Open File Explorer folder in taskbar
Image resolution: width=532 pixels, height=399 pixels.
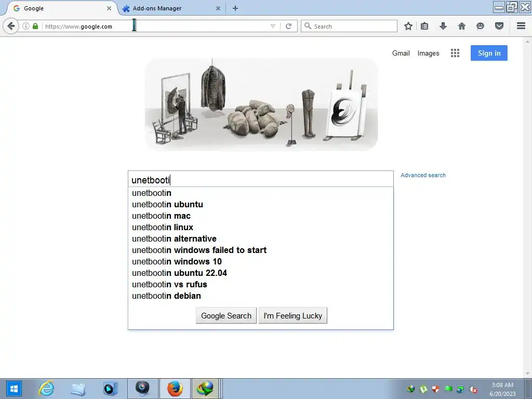coord(78,389)
